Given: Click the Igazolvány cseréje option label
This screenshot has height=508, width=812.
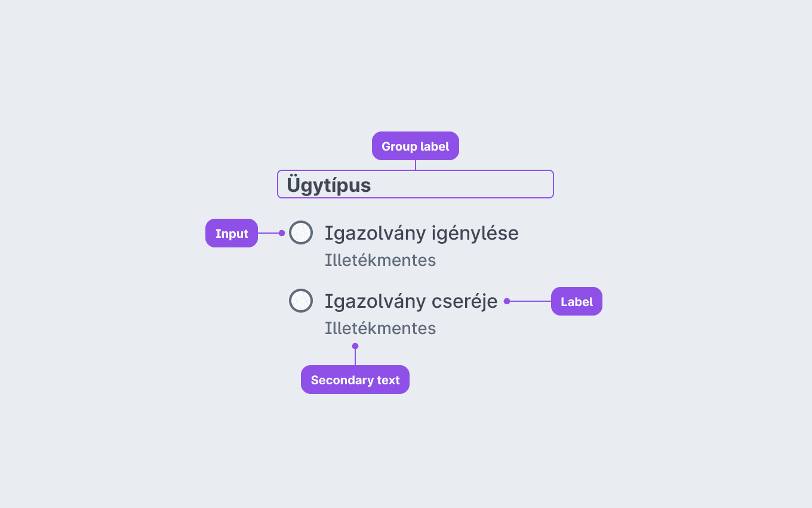Looking at the screenshot, I should (411, 301).
